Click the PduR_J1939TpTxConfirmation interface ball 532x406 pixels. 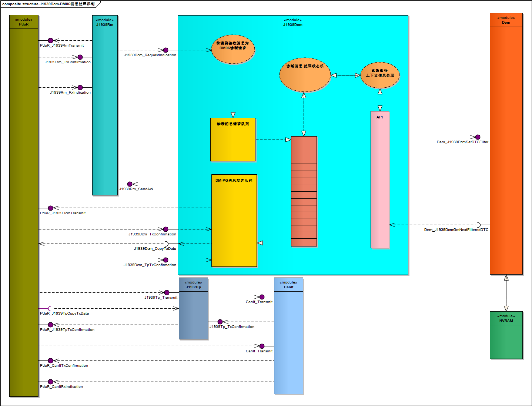pyautogui.click(x=51, y=325)
